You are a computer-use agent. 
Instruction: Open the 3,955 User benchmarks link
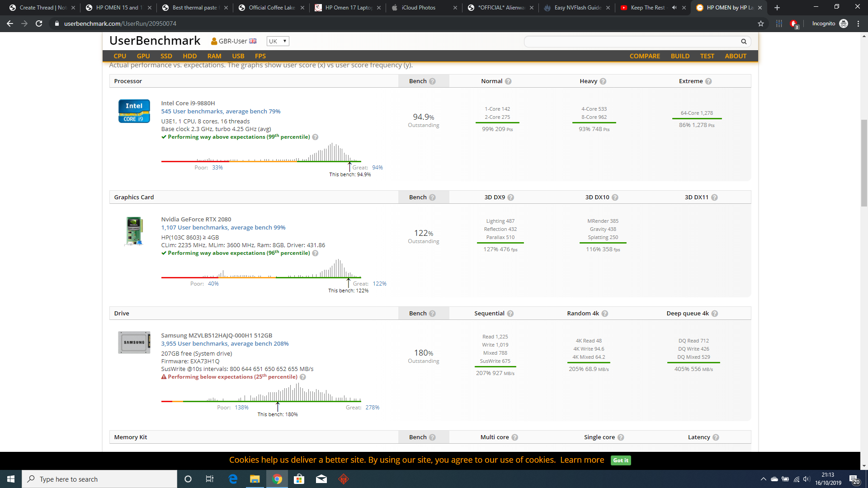coord(225,344)
